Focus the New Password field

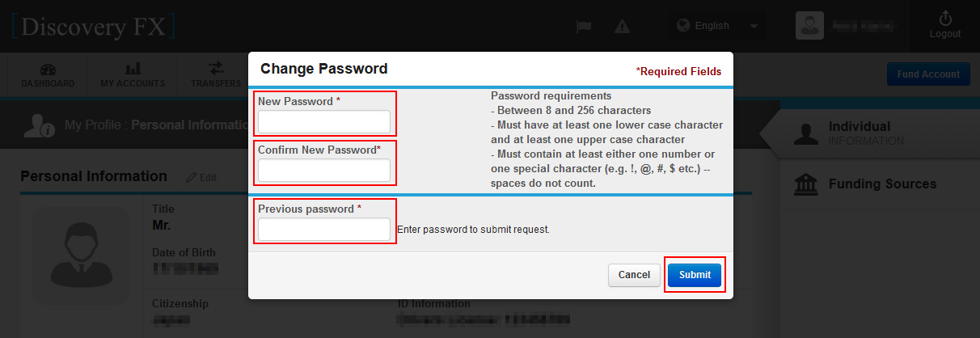click(x=324, y=122)
